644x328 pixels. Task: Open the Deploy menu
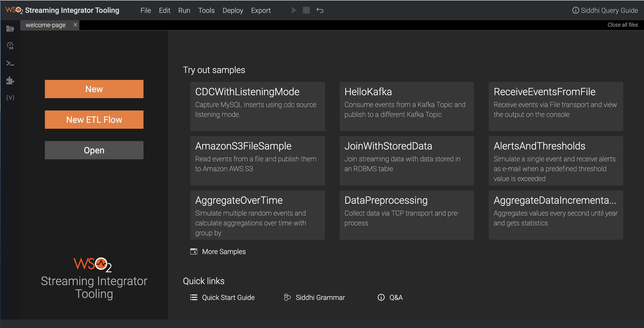point(233,10)
